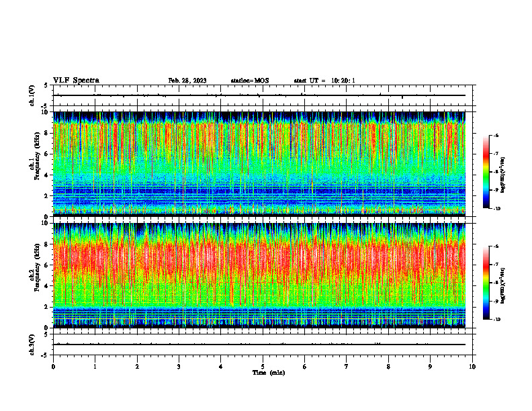Click time axis tick label '5'

(263, 367)
